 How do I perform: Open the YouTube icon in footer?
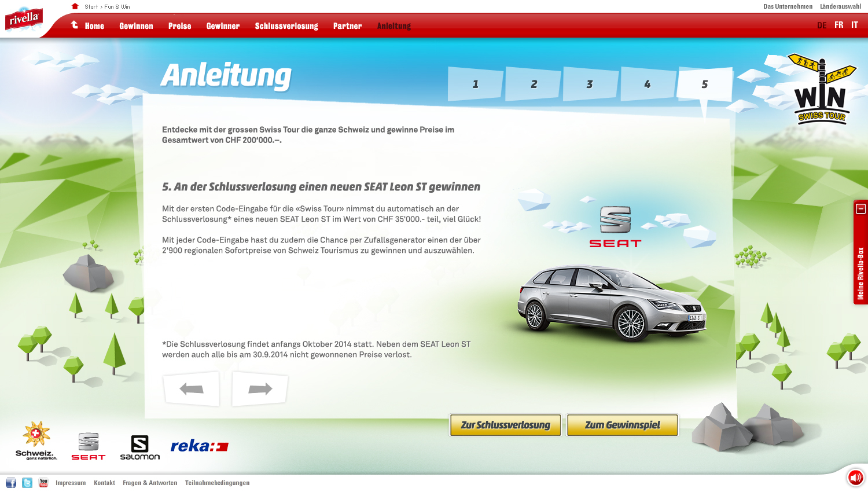43,483
